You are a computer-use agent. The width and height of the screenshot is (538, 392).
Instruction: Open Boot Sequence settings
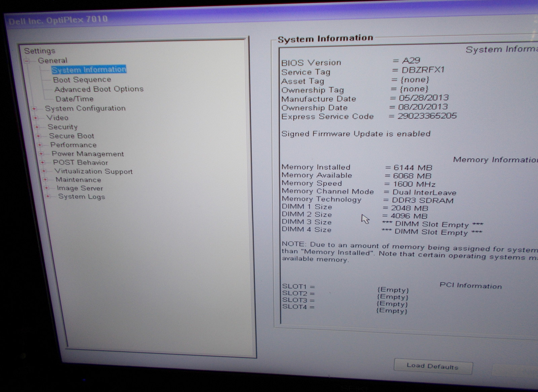(82, 80)
